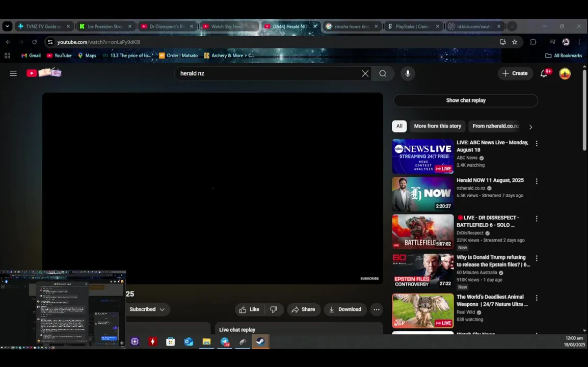This screenshot has height=367, width=588.
Task: Open Chrome extensions puzzle icon
Action: tap(533, 42)
